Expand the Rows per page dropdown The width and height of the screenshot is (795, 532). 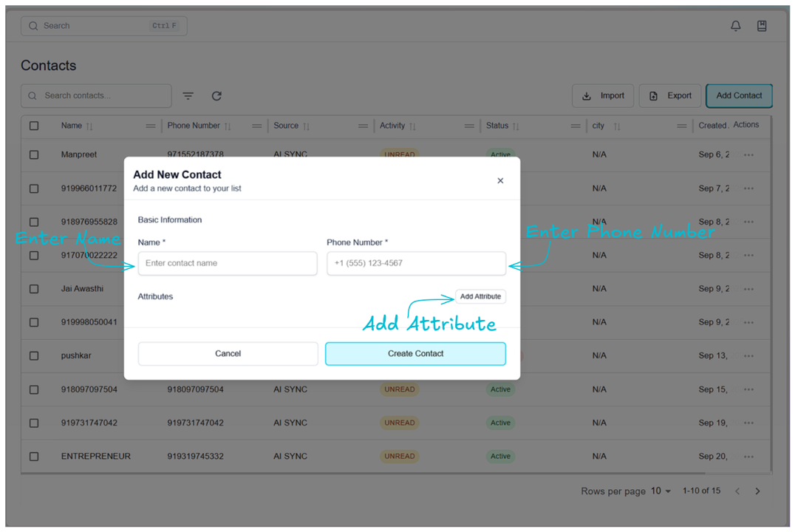tap(661, 491)
